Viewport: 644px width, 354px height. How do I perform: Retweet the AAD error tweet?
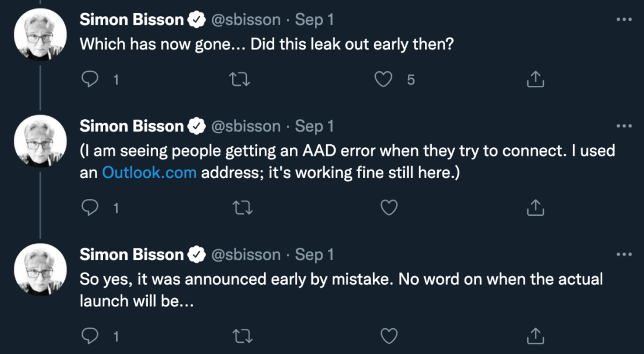tap(240, 207)
